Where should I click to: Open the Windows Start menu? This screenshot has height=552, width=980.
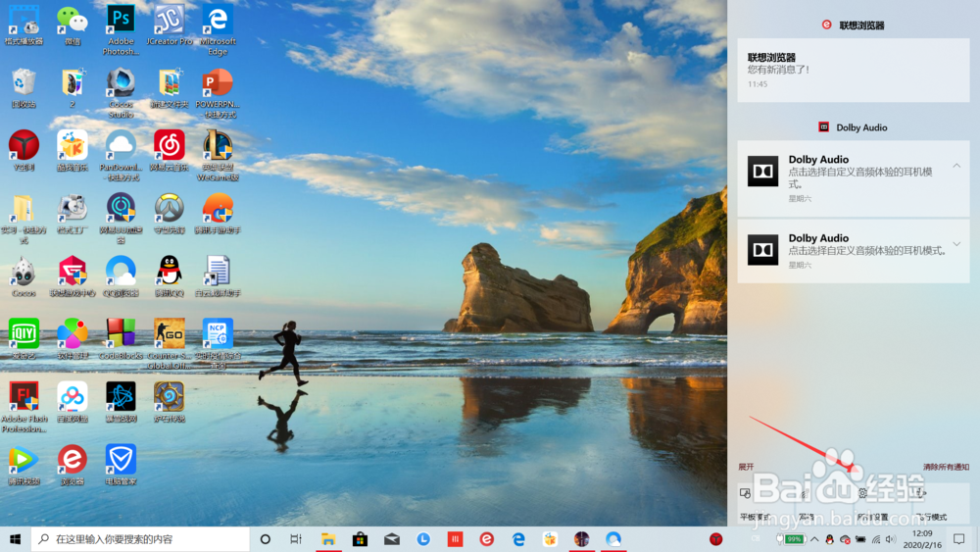click(16, 539)
